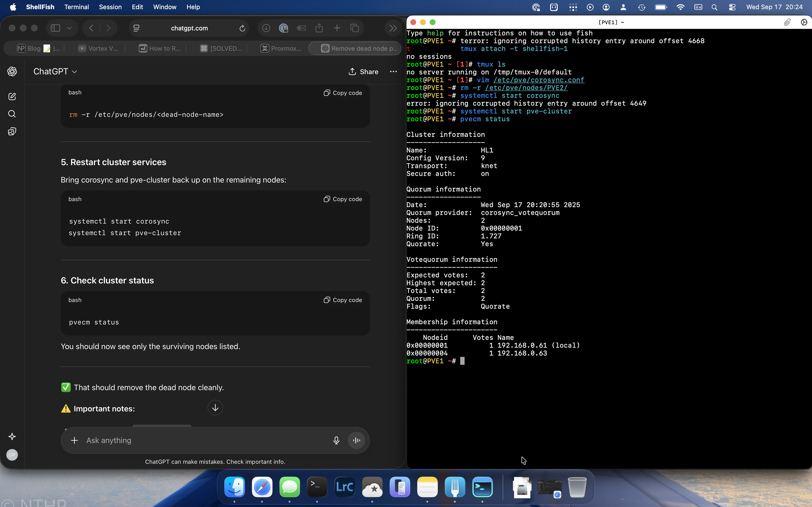Viewport: 812px width, 507px height.
Task: Reload the chatgpt.com page
Action: pyautogui.click(x=242, y=28)
